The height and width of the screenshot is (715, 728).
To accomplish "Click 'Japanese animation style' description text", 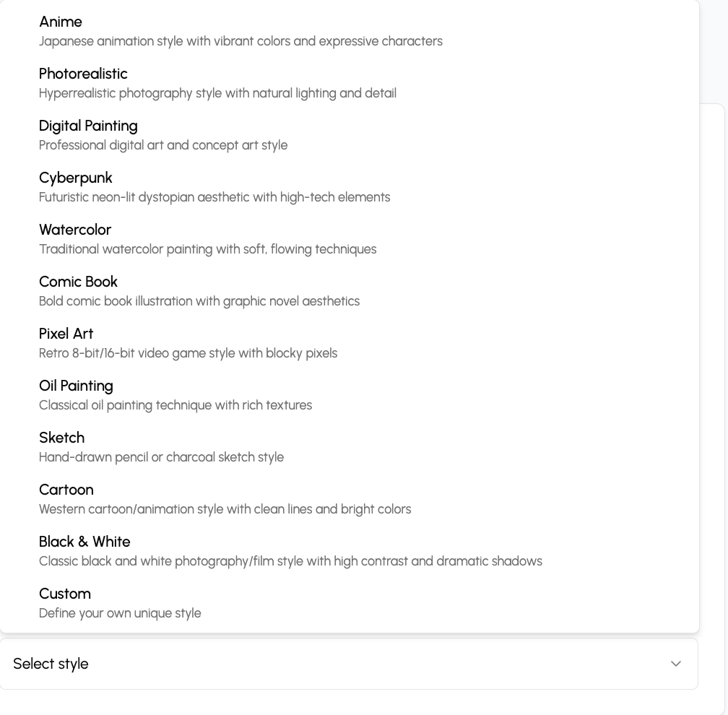I will pos(240,41).
